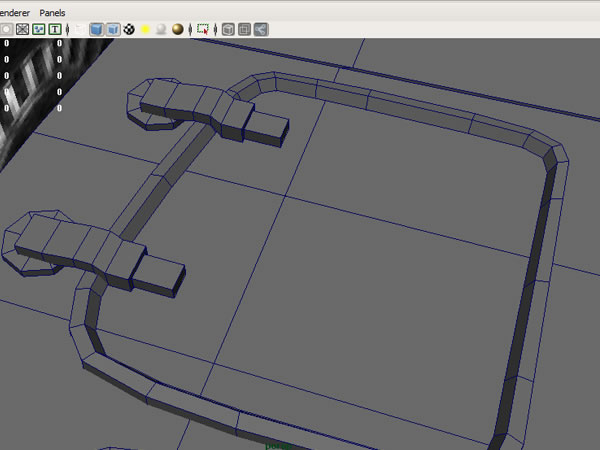Toggle the X-Ray cube icon

228,29
